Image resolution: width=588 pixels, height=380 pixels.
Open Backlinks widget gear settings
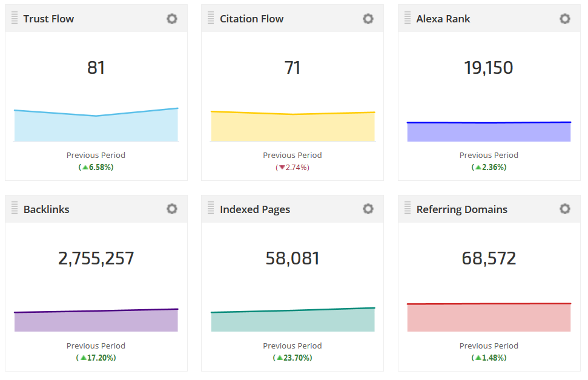point(172,209)
